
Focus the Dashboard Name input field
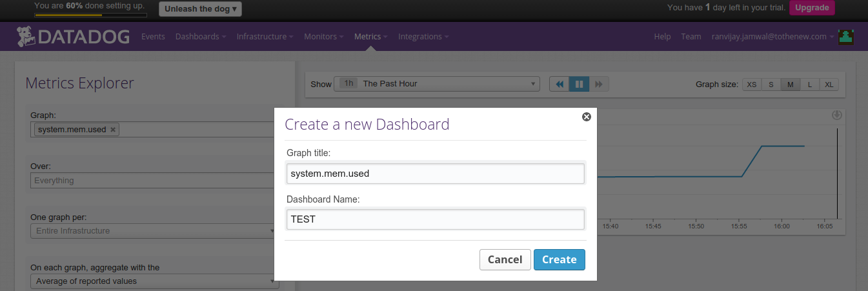point(436,219)
